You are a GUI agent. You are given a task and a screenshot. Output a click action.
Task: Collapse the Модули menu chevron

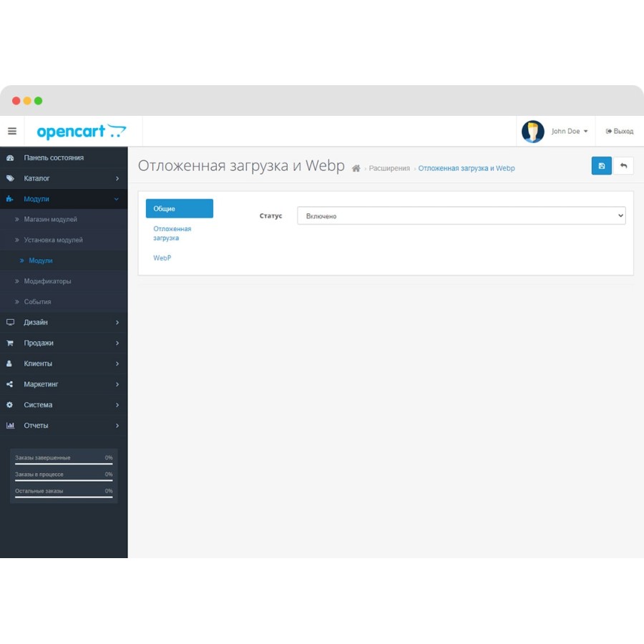pos(117,199)
